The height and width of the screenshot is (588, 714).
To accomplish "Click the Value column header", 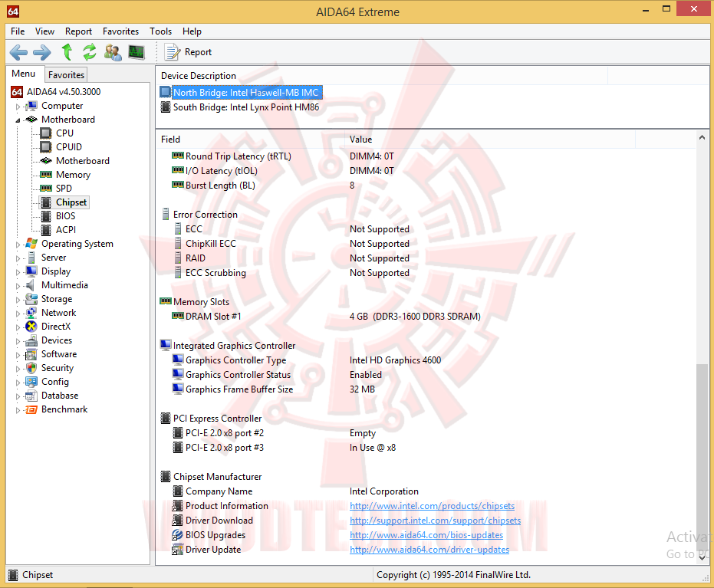I will point(490,140).
